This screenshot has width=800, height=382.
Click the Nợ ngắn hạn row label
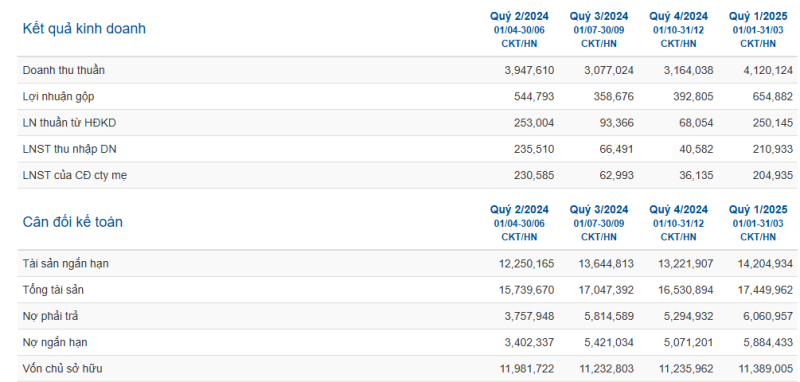click(55, 343)
